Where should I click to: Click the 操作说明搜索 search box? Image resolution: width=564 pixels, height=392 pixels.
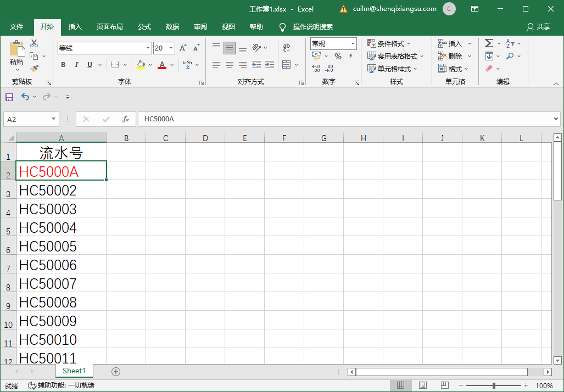coord(312,27)
